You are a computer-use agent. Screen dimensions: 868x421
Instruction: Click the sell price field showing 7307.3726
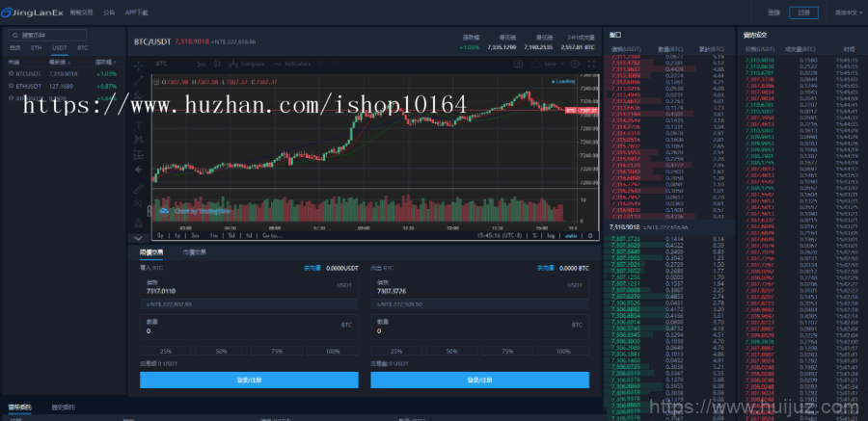pos(480,286)
